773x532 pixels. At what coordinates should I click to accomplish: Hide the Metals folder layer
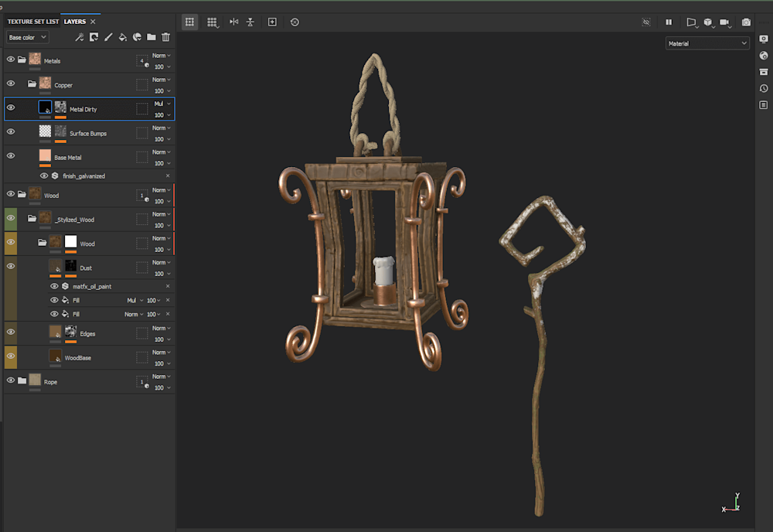pyautogui.click(x=11, y=59)
